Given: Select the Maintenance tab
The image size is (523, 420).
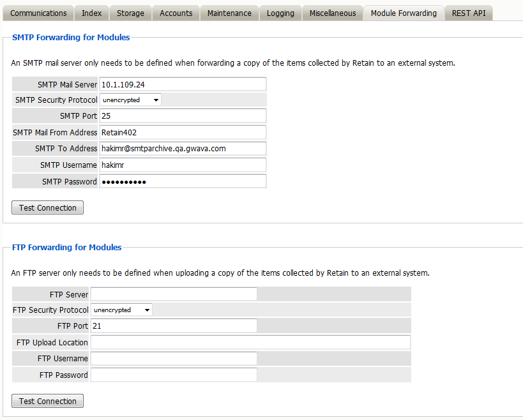Looking at the screenshot, I should coord(229,13).
